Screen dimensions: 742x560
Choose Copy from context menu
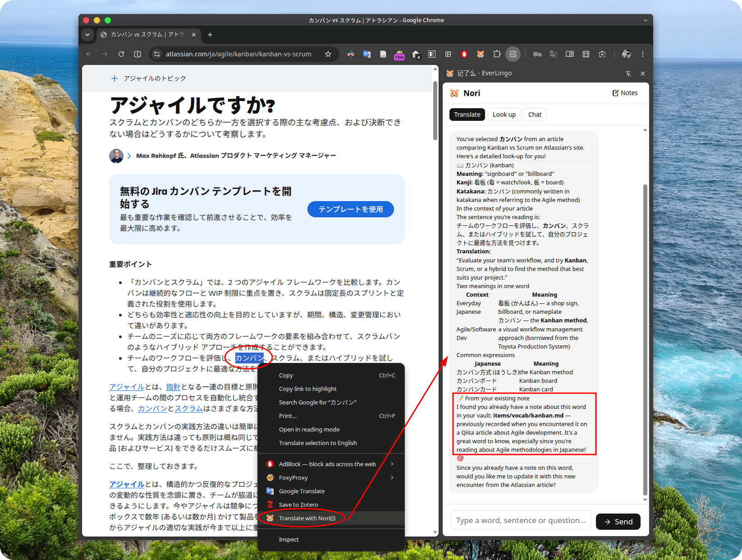331,375
